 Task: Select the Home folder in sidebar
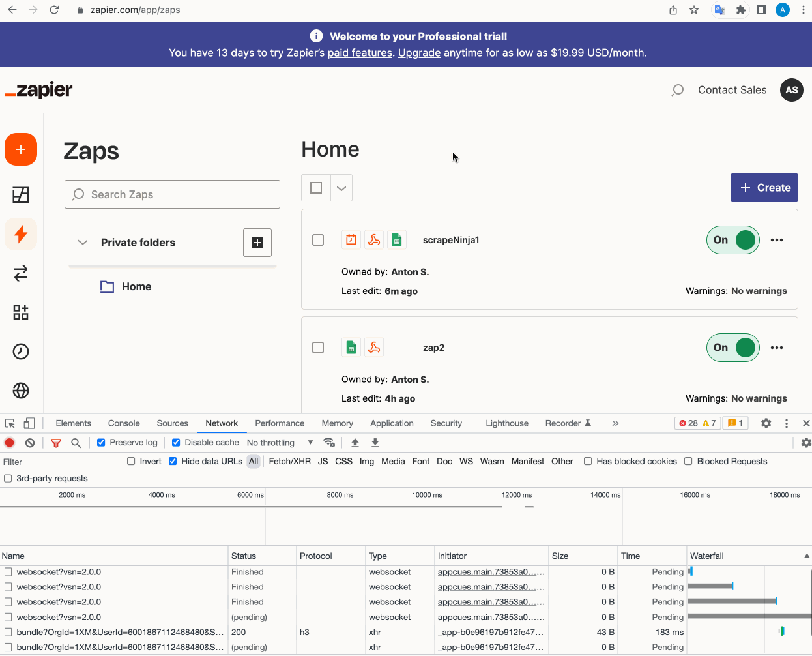(x=126, y=287)
